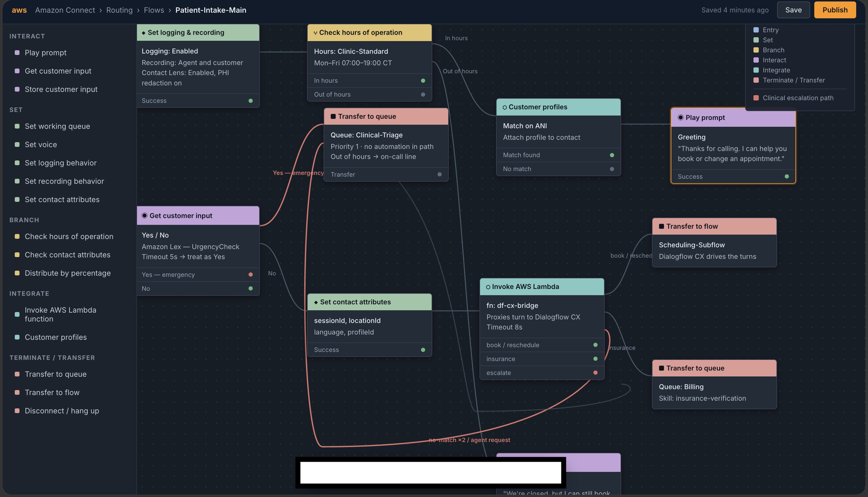Click the aws logo
Image resolution: width=868 pixels, height=497 pixels.
tap(19, 10)
